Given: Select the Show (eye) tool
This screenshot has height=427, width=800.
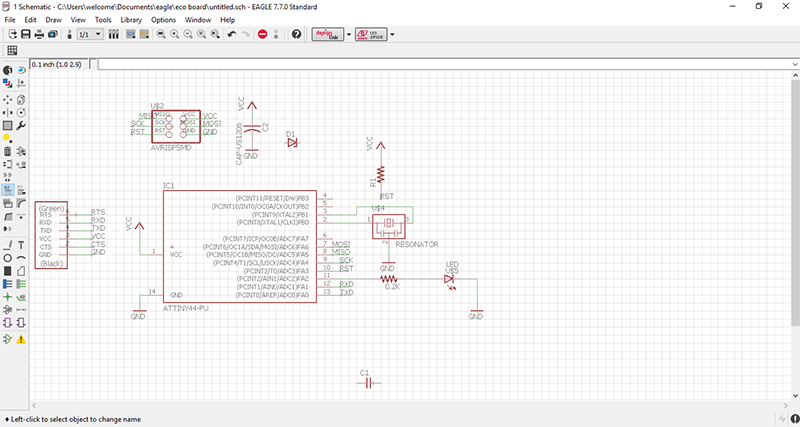Looking at the screenshot, I should (21, 70).
